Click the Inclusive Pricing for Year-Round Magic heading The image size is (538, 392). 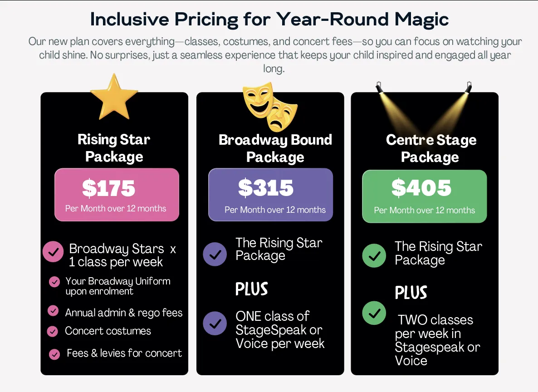[x=269, y=20]
